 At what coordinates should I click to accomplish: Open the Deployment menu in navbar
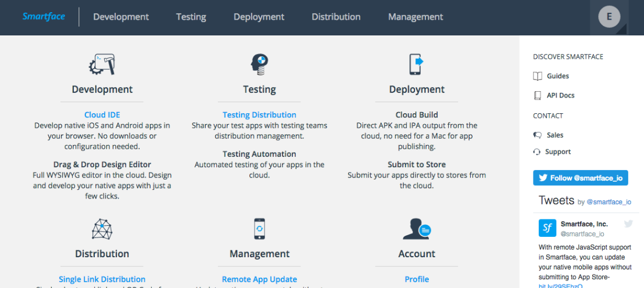(259, 17)
